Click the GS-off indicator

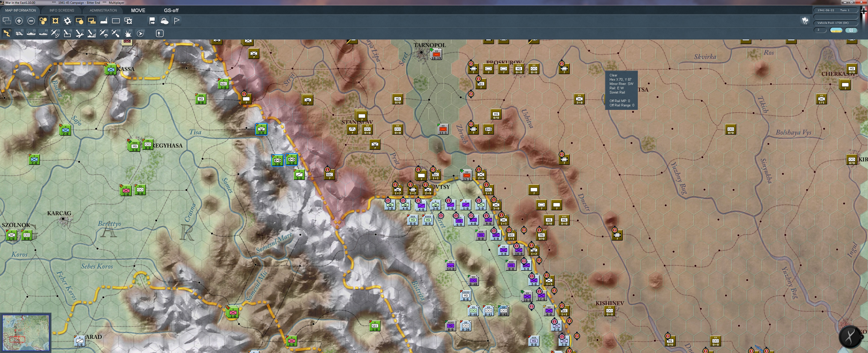point(171,10)
